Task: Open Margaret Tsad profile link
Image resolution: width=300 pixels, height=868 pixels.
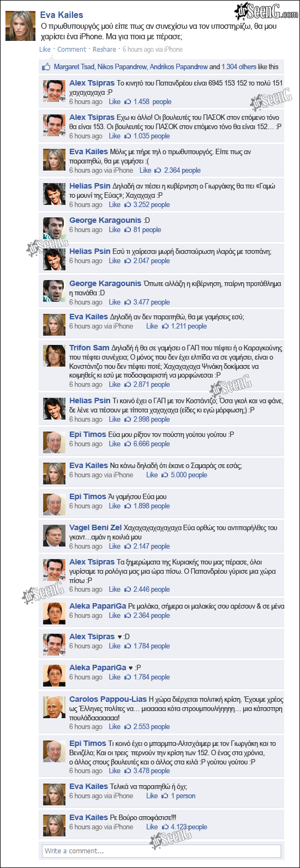Action: (74, 67)
